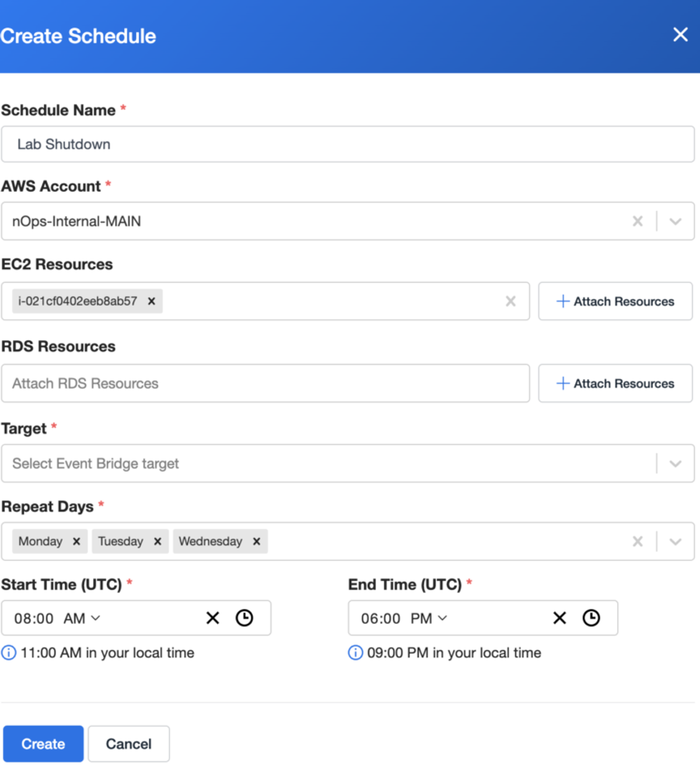700x770 pixels.
Task: Open the Start Time clock picker
Action: [x=244, y=618]
